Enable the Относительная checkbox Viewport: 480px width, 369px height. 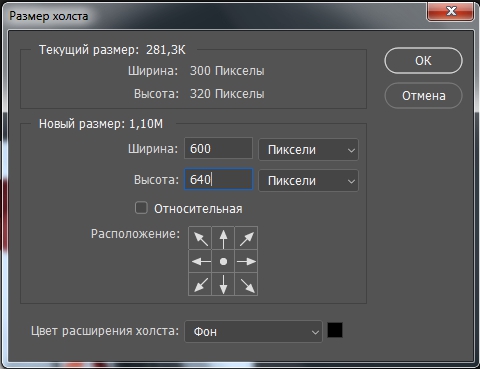(x=141, y=208)
